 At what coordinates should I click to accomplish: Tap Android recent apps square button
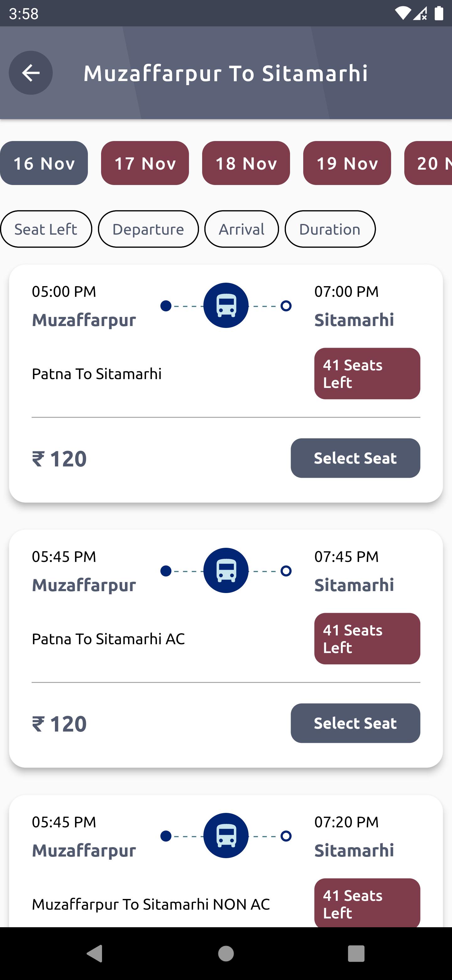(x=356, y=953)
